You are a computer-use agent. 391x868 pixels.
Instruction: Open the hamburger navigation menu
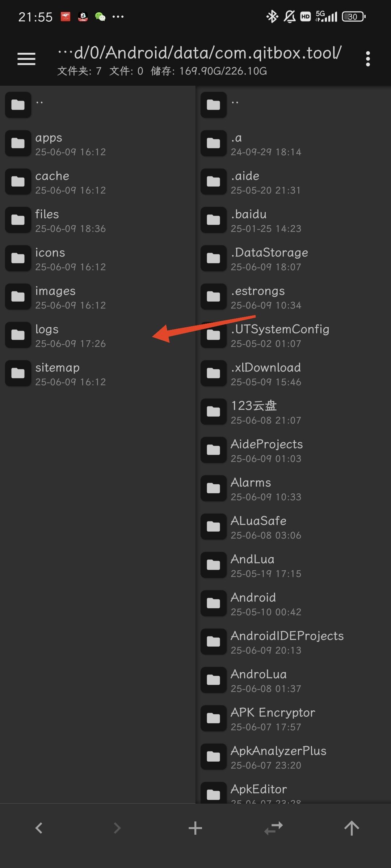click(26, 59)
